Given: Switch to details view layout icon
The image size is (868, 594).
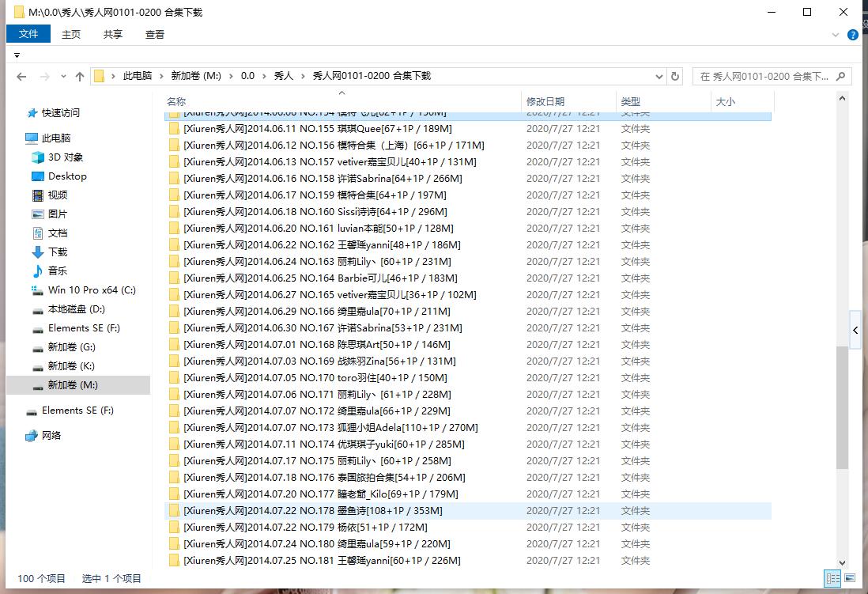Looking at the screenshot, I should [832, 578].
